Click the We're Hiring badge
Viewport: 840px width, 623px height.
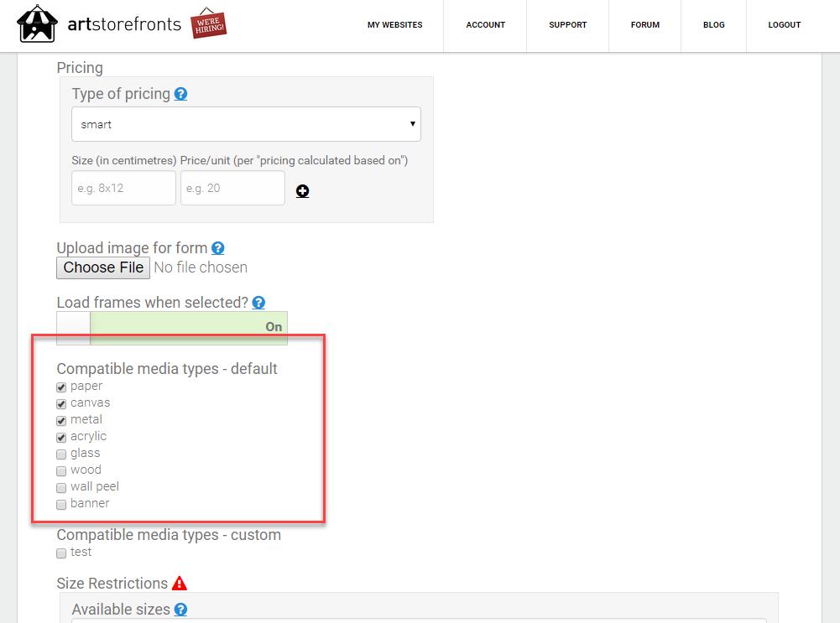click(208, 23)
